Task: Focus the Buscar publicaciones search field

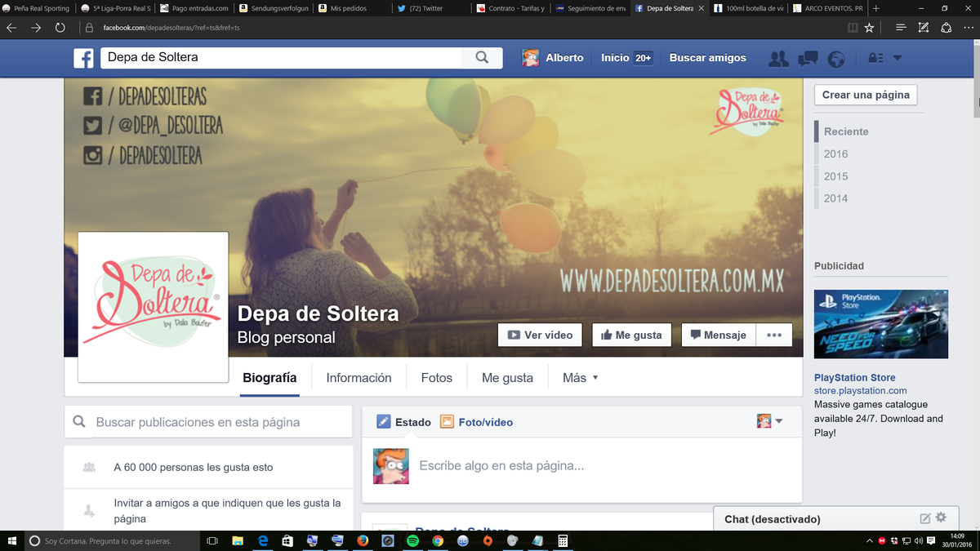Action: 208,422
